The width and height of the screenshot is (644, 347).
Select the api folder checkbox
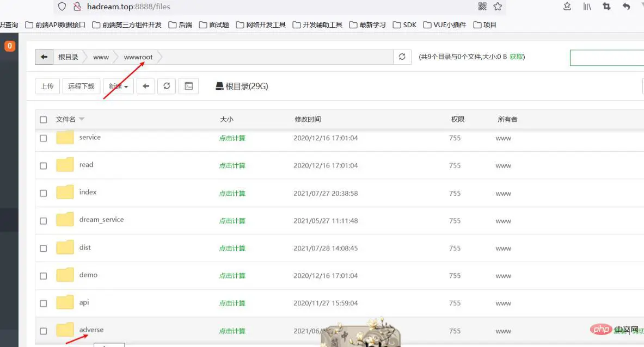click(x=43, y=303)
